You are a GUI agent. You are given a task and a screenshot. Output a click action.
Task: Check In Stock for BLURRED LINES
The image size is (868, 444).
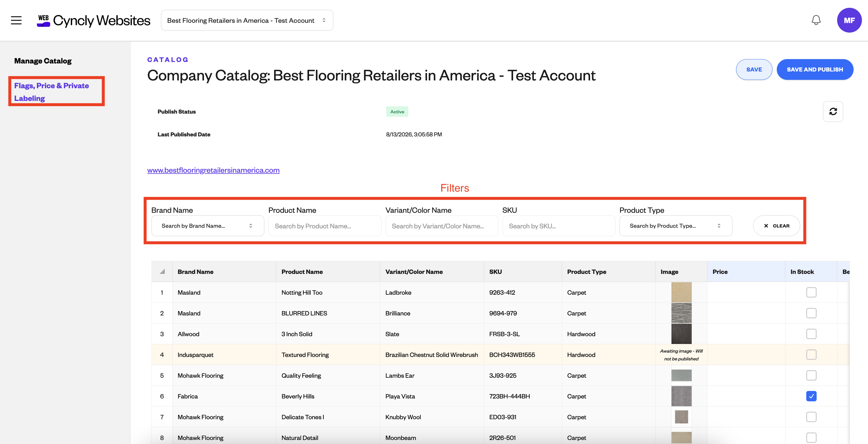(811, 313)
